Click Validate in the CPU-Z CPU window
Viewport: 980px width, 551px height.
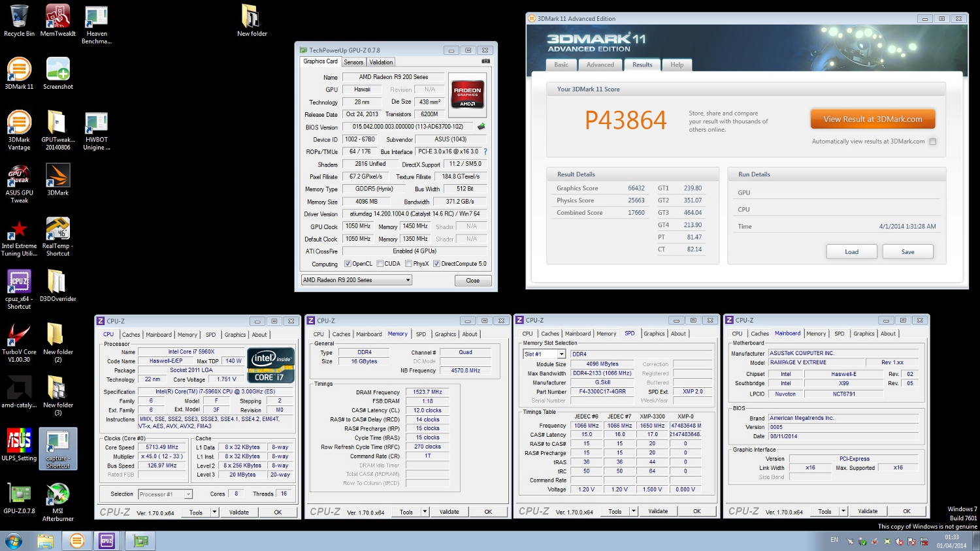[239, 512]
